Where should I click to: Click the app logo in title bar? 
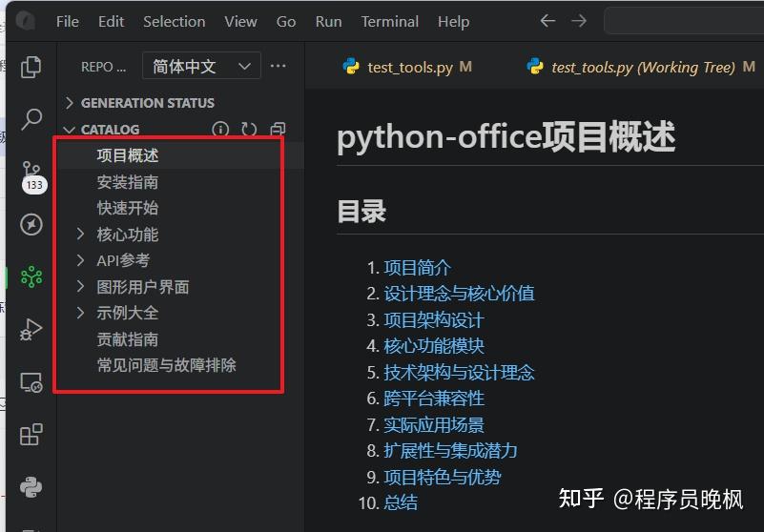point(26,21)
